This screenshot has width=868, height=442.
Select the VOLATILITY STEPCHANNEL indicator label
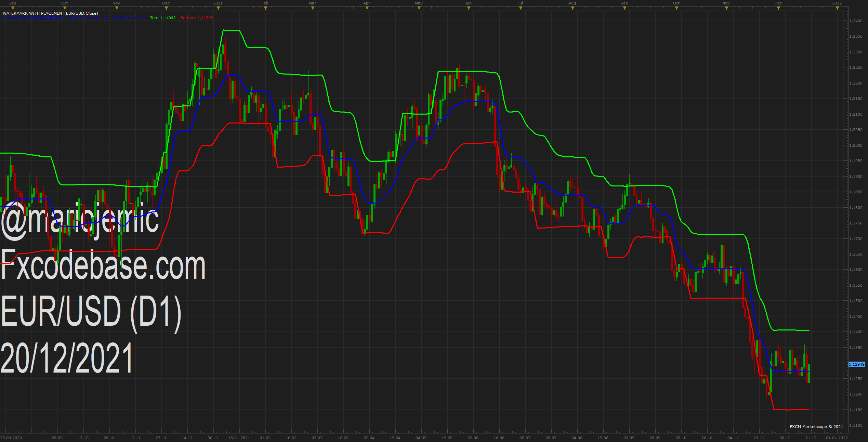coord(55,18)
